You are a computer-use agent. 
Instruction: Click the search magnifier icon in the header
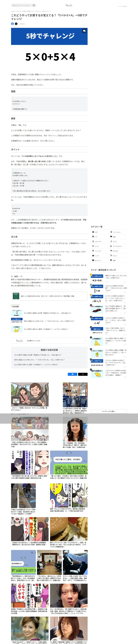34,5
